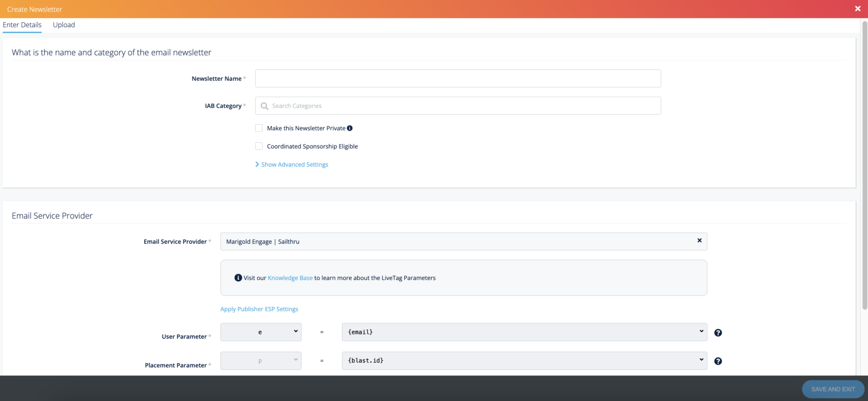Image resolution: width=868 pixels, height=401 pixels.
Task: Open the {blast.id} value dropdown
Action: click(x=524, y=360)
